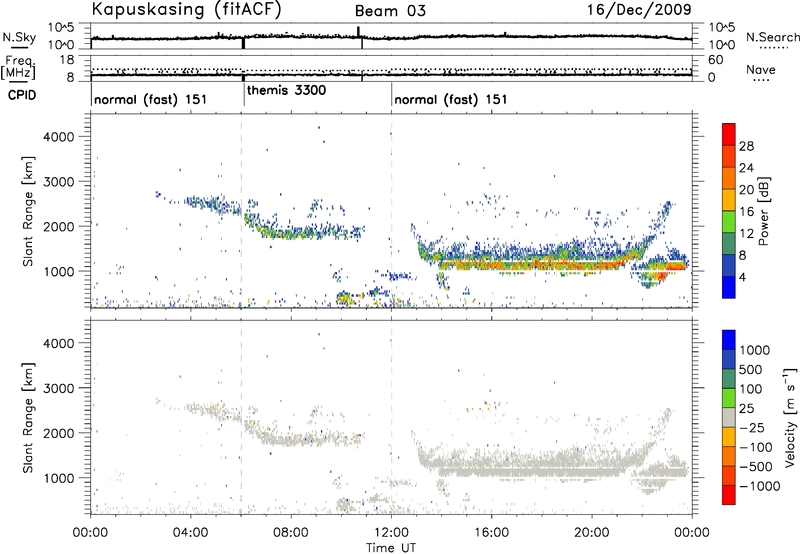Click the "Freq. [MHz]" axis label
This screenshot has height=554, width=800.
tap(18, 68)
